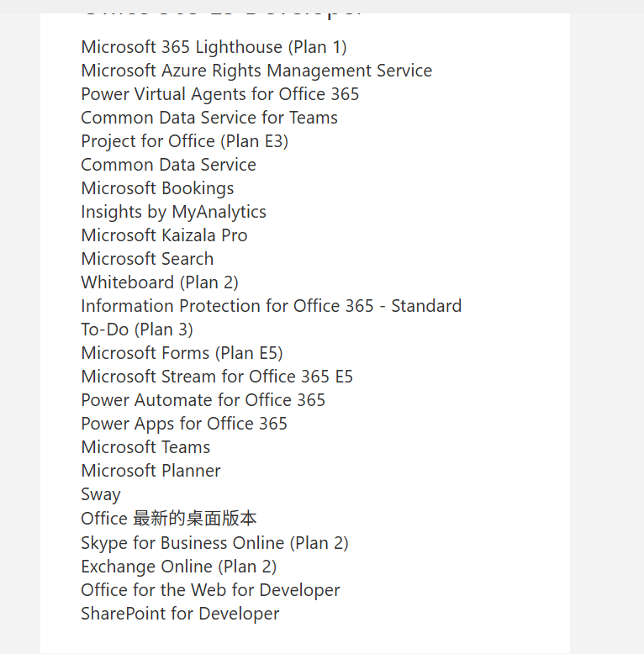
Task: Click SharePoint for Developer line
Action: (180, 614)
